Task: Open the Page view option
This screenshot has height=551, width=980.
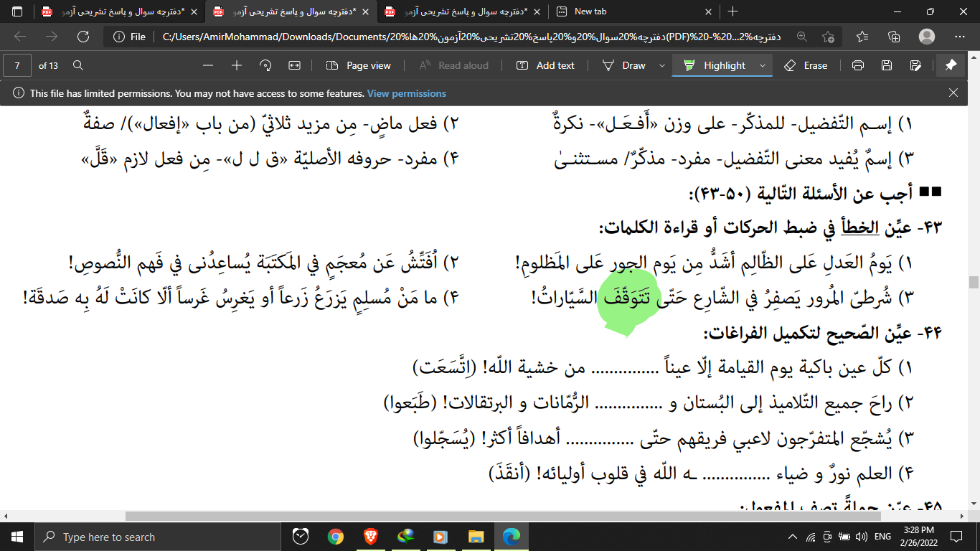Action: pos(359,65)
